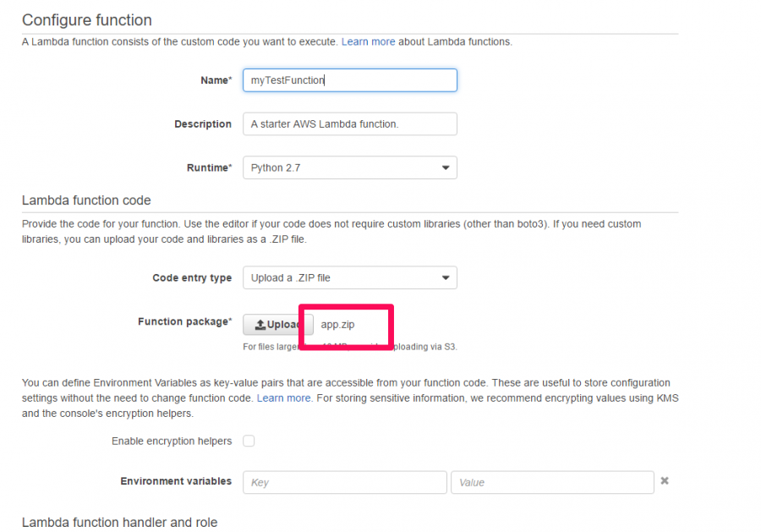The image size is (761, 532).
Task: Click the Code entry type label
Action: pyautogui.click(x=192, y=277)
